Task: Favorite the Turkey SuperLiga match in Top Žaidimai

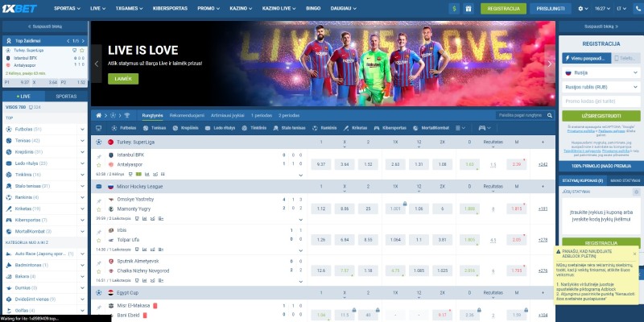Action: pos(82,50)
